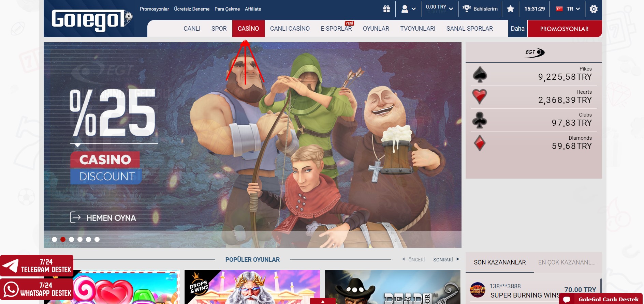Open the CANLI menu
The height and width of the screenshot is (304, 644).
tap(192, 29)
